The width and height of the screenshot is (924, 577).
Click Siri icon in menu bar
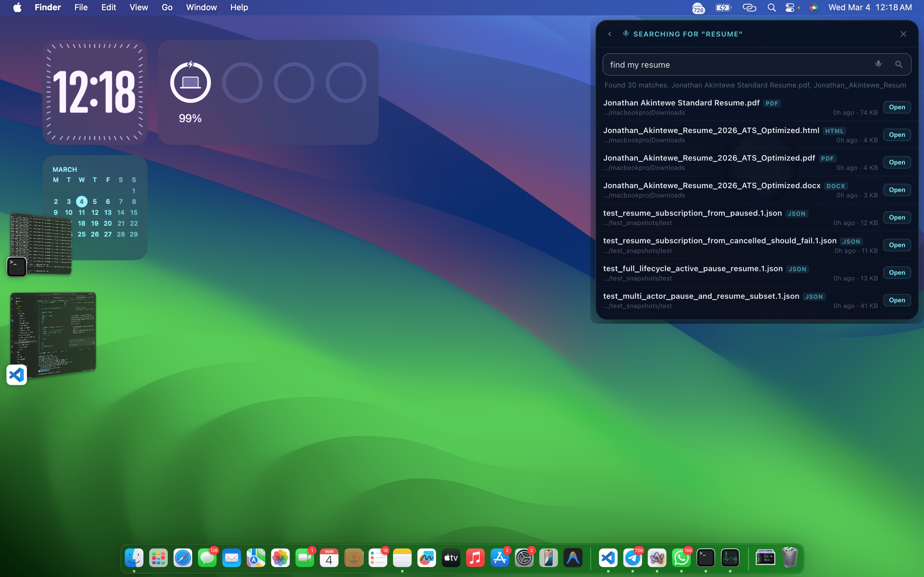(813, 8)
